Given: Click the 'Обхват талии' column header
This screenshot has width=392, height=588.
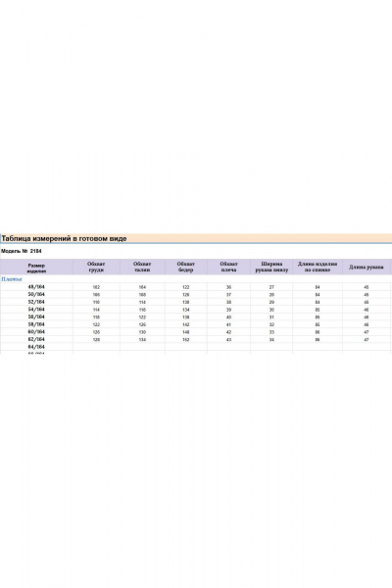Looking at the screenshot, I should (142, 267).
